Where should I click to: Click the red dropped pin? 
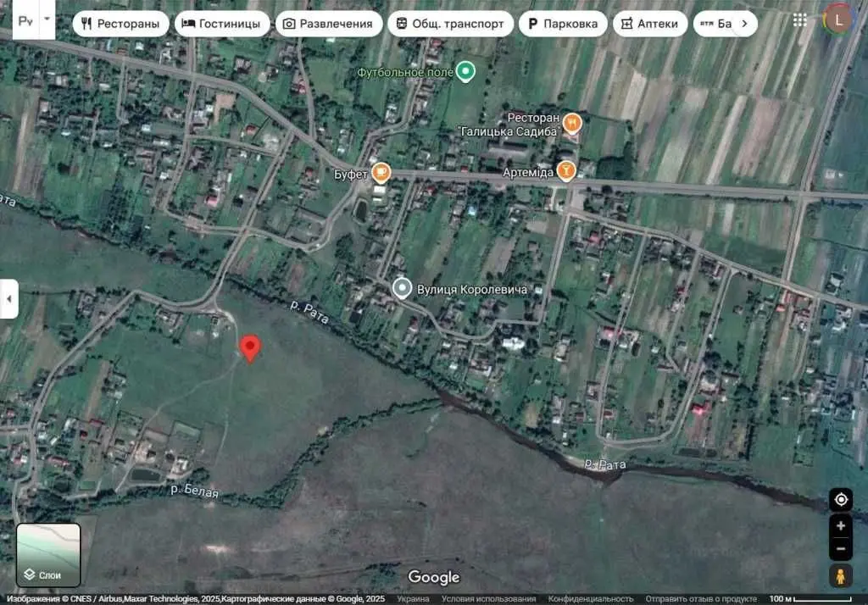[250, 348]
